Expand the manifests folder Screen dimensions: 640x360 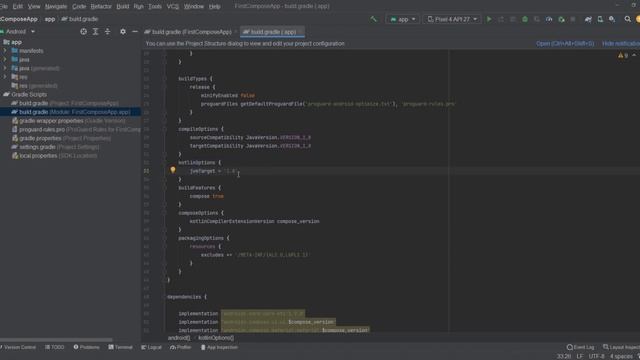click(x=5, y=51)
